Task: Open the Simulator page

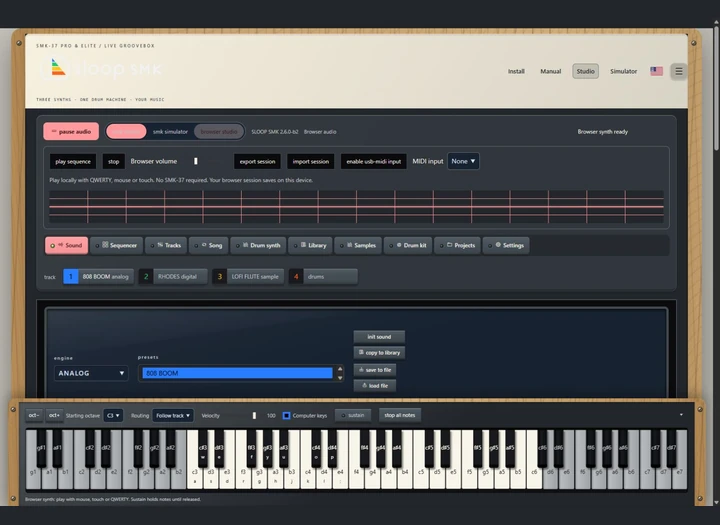Action: [x=623, y=71]
